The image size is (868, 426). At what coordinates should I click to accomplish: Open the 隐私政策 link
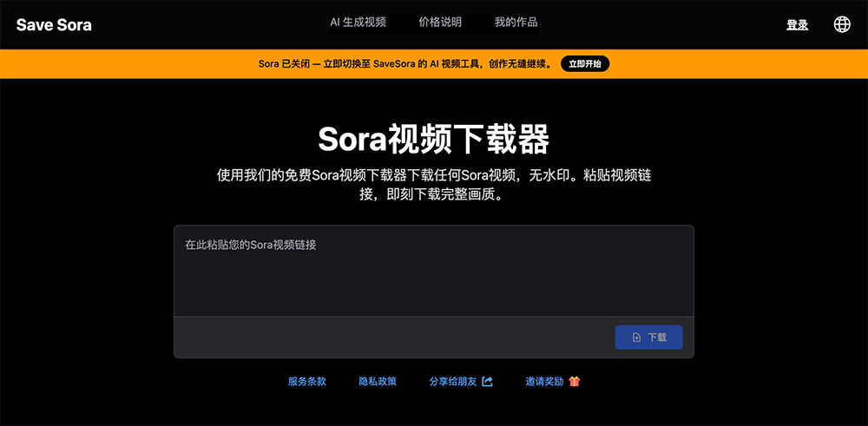(x=378, y=381)
